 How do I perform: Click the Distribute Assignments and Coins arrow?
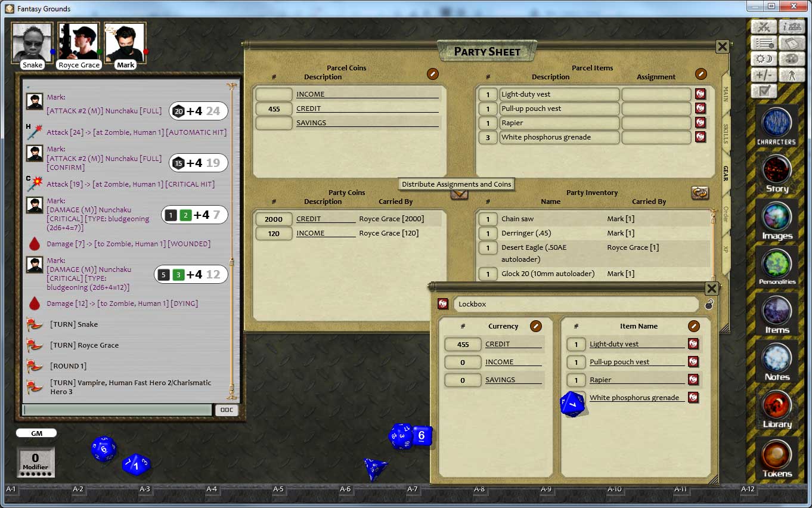coord(459,194)
